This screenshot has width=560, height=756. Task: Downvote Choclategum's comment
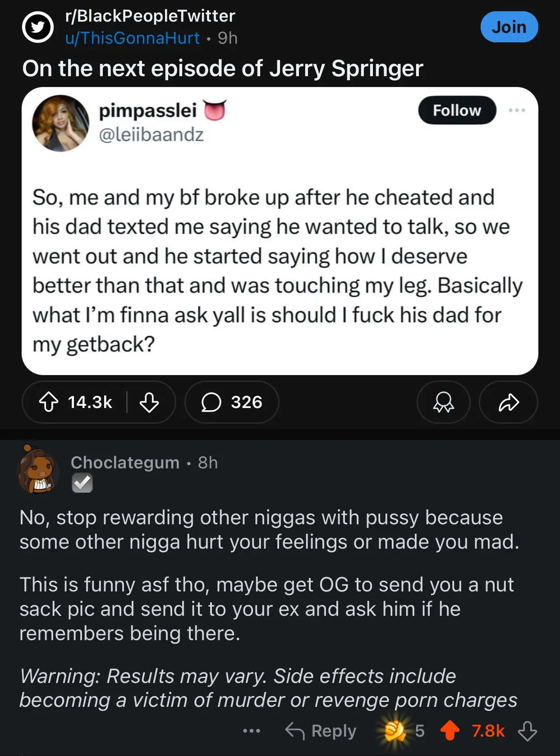[527, 731]
